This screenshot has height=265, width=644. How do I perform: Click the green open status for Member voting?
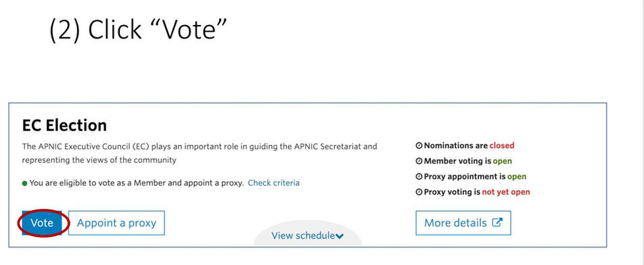pos(503,161)
